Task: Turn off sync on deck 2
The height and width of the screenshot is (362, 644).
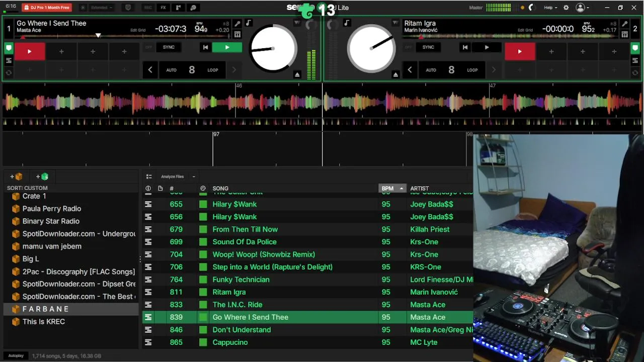Action: click(x=409, y=47)
